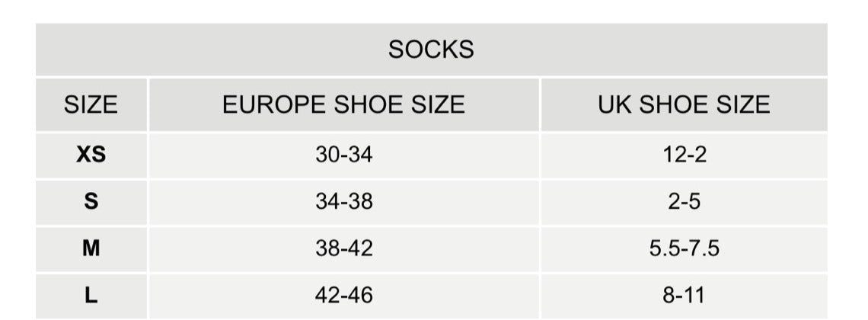This screenshot has width=868, height=320.
Task: Click the word SHOE in UK header
Action: (x=675, y=104)
